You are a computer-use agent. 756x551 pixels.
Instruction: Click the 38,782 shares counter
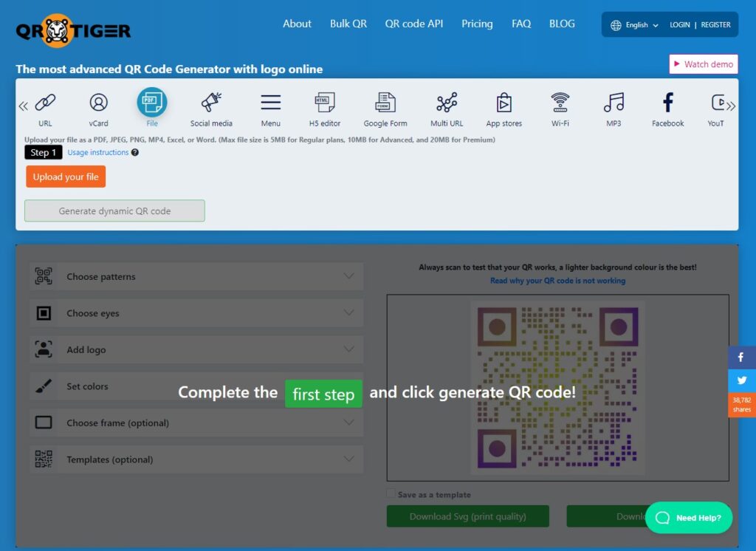pos(741,405)
